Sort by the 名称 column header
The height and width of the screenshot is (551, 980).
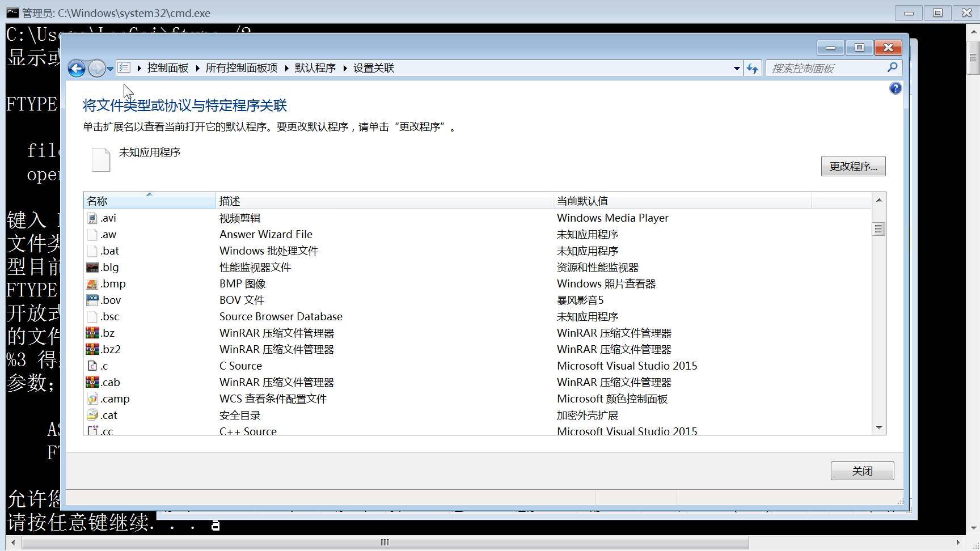[150, 201]
